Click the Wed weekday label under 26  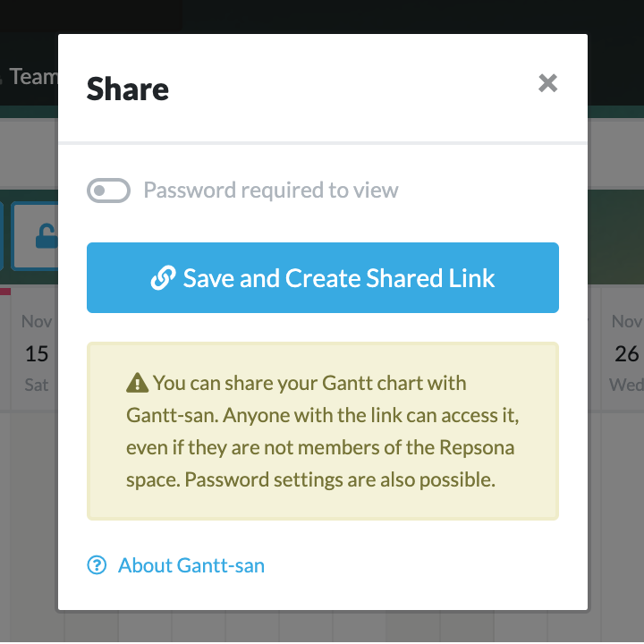click(626, 386)
